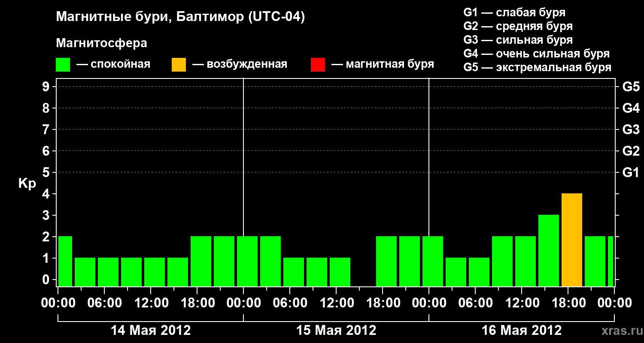644x343 pixels.
Task: Select the orange Kp 4 bar
Action: (572, 240)
